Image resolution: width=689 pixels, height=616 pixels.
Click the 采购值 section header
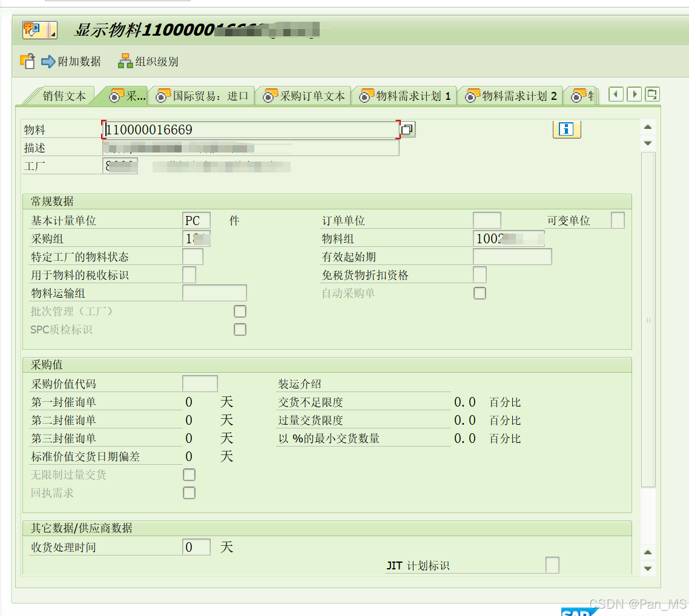click(327, 364)
